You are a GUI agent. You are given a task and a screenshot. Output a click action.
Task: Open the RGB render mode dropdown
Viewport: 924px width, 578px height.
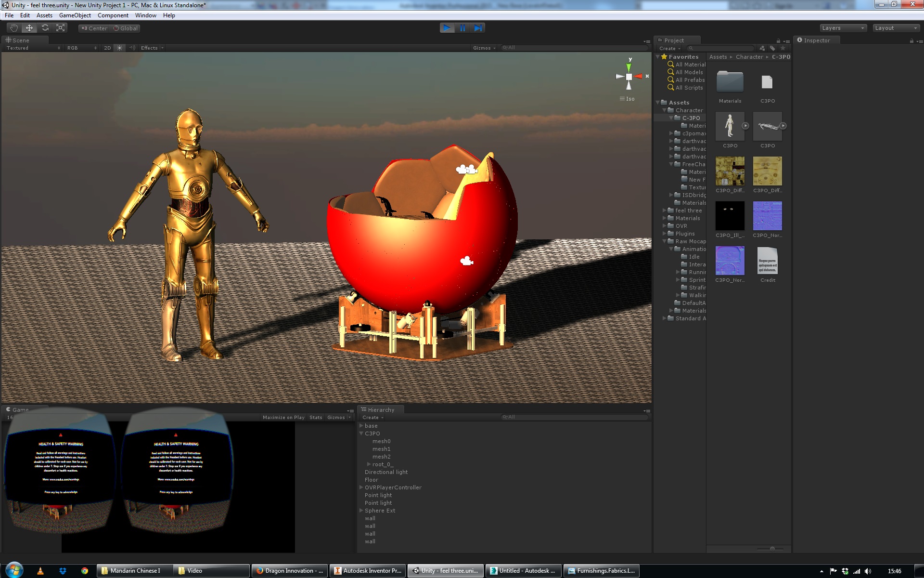coord(82,48)
